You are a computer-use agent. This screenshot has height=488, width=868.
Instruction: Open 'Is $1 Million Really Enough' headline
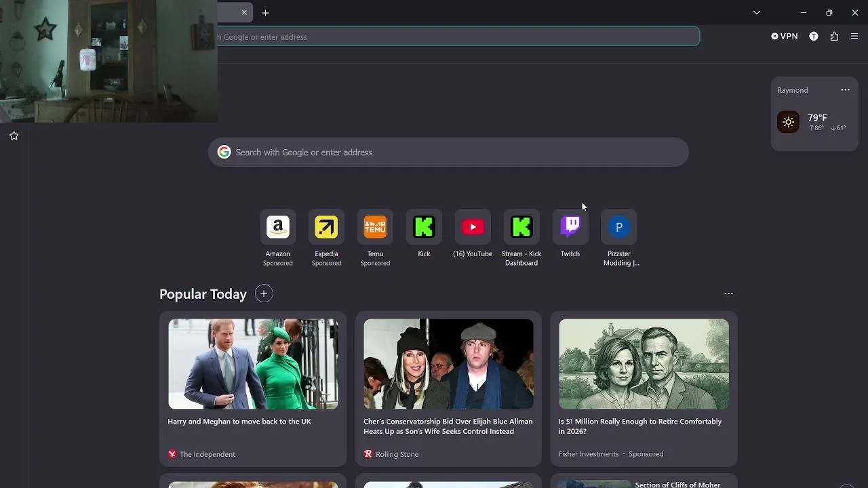[640, 426]
